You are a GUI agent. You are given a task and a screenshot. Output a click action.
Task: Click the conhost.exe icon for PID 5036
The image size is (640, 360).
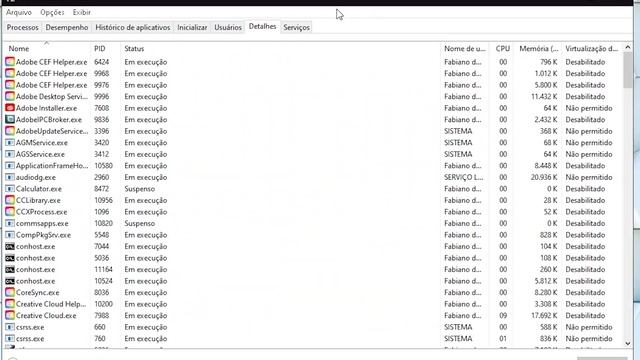pos(10,258)
